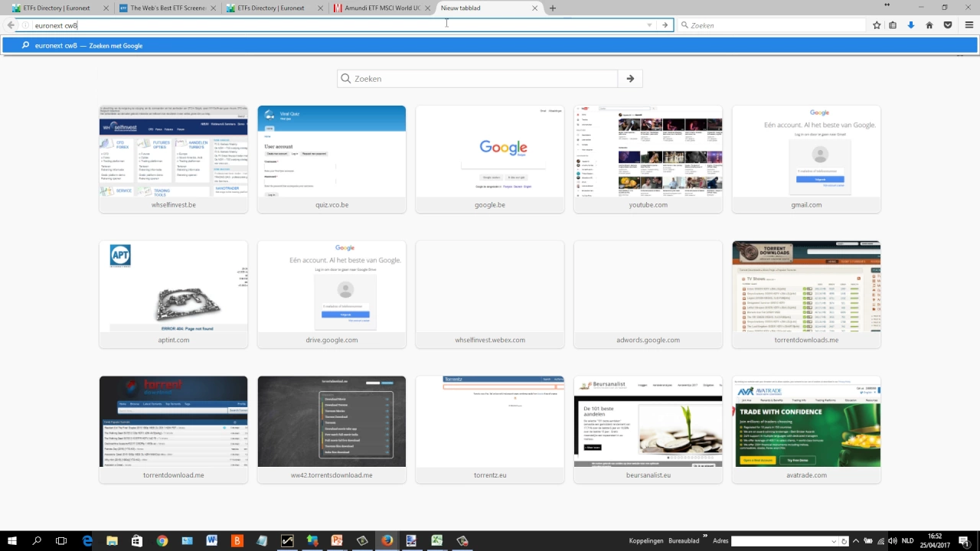Open the aptint.com tile
Viewport: 980px width, 551px height.
point(174,295)
